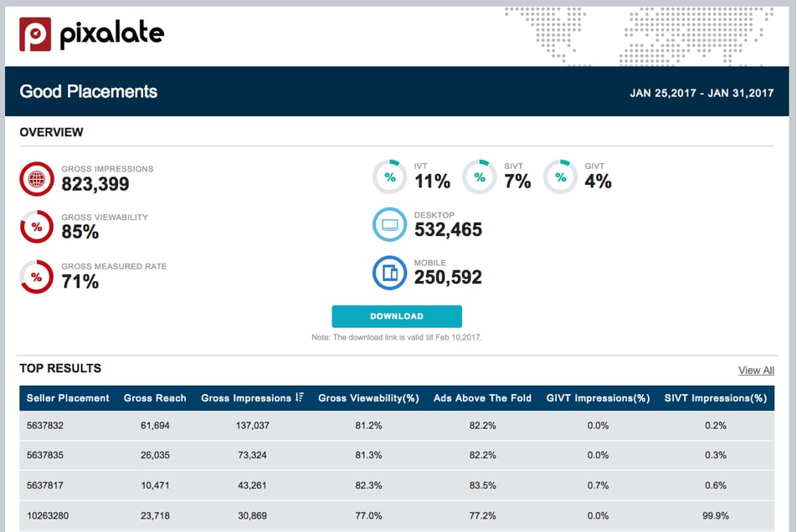Click the Gross Impressions globe icon
Image resolution: width=797 pixels, height=532 pixels.
(x=36, y=178)
